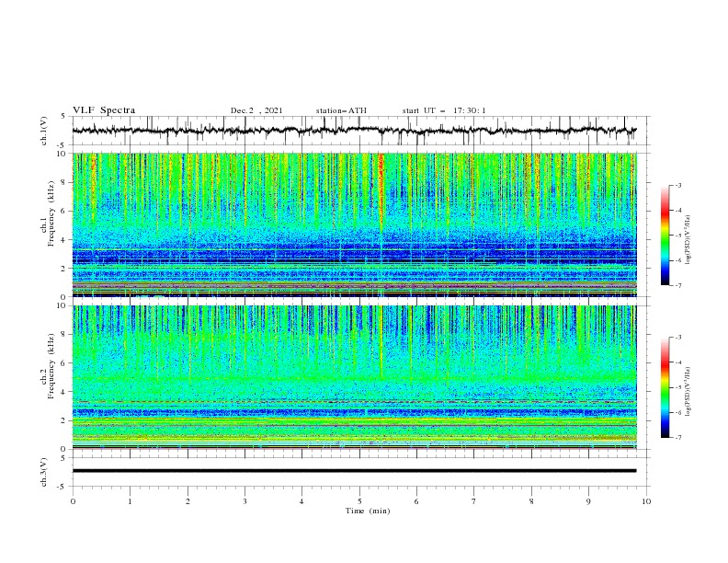
Task: Click the '2' kHz tick of ch.2 spectrogram
Action: point(65,420)
